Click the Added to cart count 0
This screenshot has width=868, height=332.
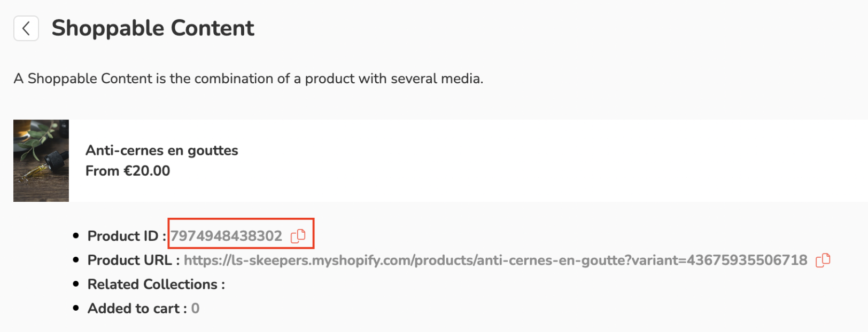coord(195,309)
